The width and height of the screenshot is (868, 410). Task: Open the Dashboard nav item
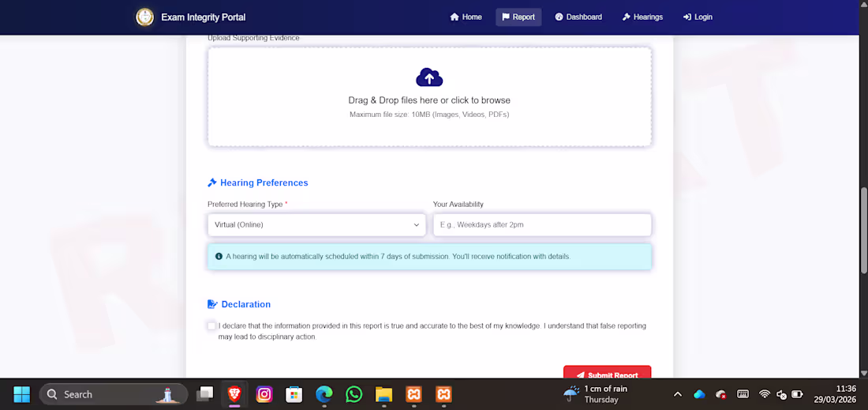[578, 17]
